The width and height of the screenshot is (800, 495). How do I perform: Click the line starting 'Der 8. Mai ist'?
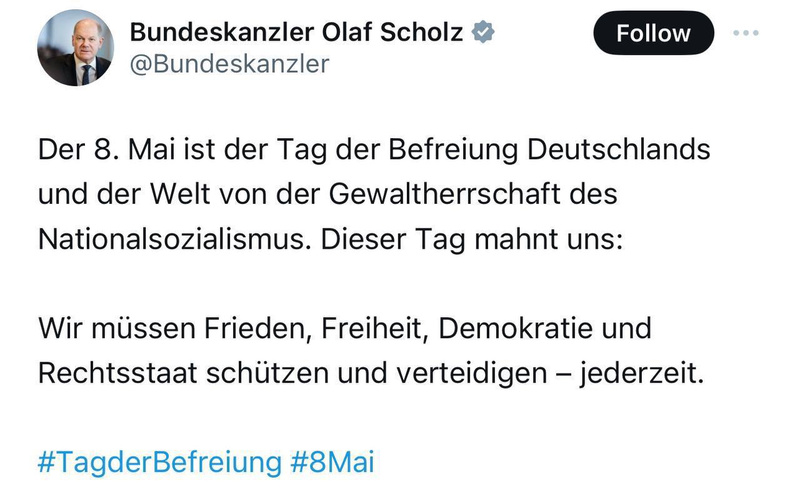[x=374, y=152]
